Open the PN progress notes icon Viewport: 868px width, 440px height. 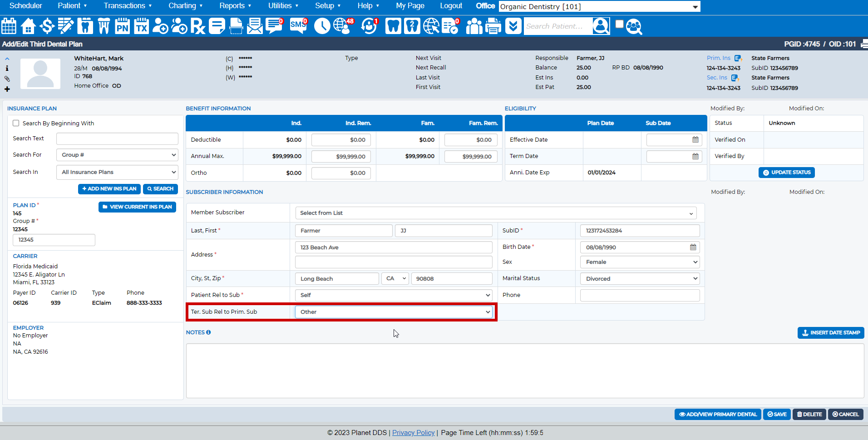tap(122, 26)
